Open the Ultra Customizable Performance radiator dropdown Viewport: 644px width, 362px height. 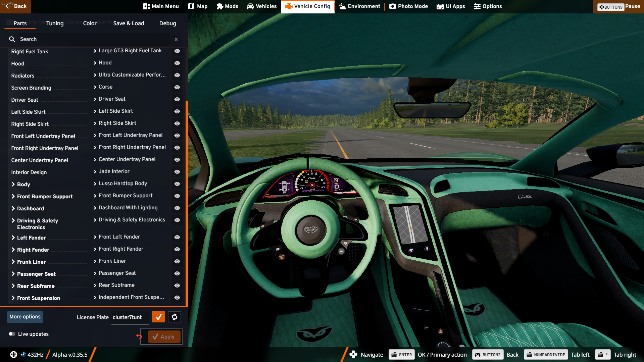tap(132, 75)
